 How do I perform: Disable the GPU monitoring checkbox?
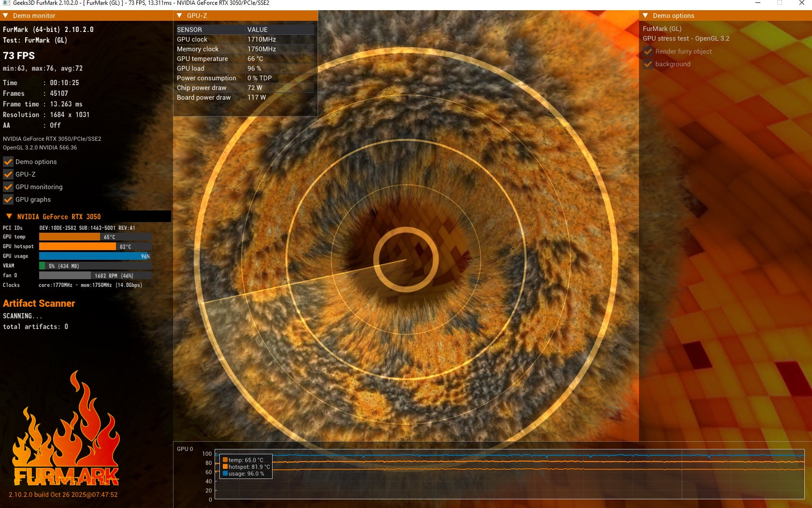pos(8,187)
